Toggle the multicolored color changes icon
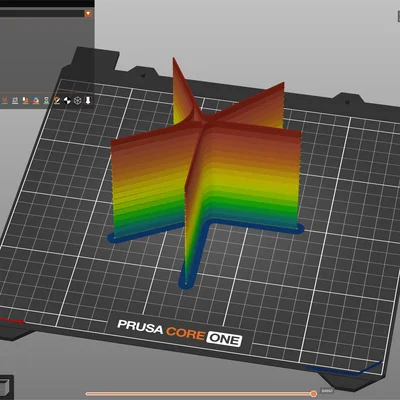The width and height of the screenshot is (400, 400). pos(36,100)
